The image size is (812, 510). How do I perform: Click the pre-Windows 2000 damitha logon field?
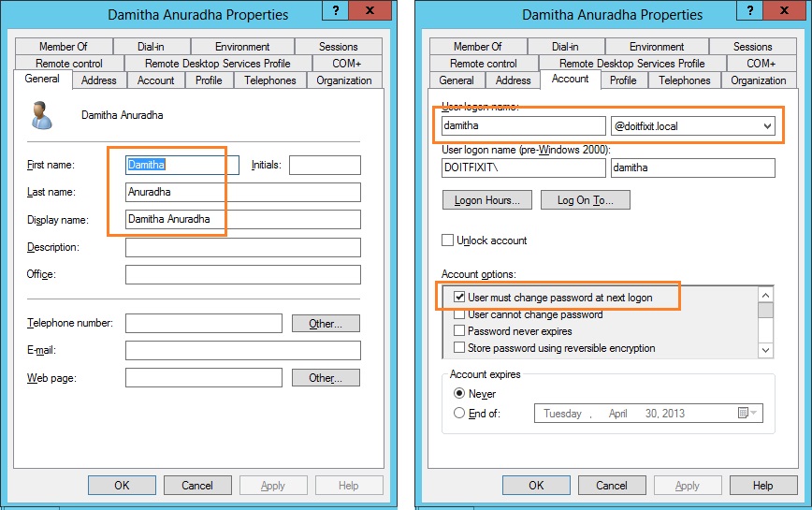[693, 168]
